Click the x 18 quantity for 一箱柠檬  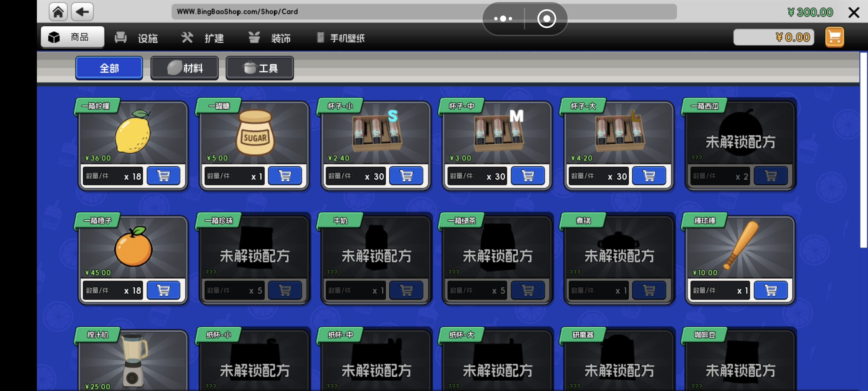(132, 177)
